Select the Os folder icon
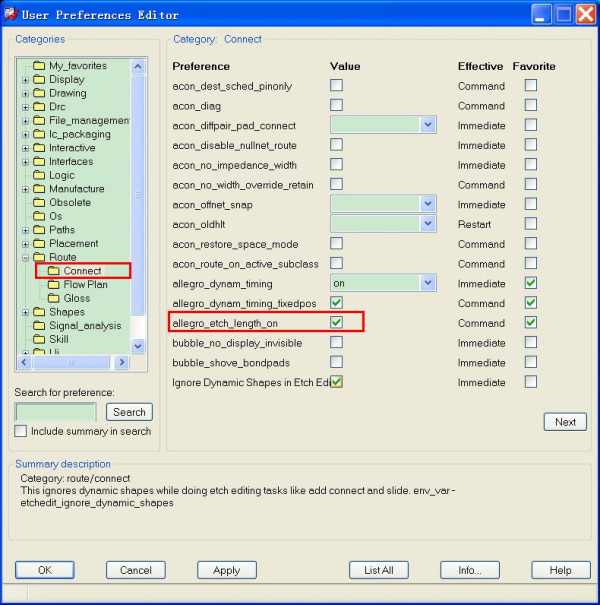The height and width of the screenshot is (605, 600). tap(39, 216)
